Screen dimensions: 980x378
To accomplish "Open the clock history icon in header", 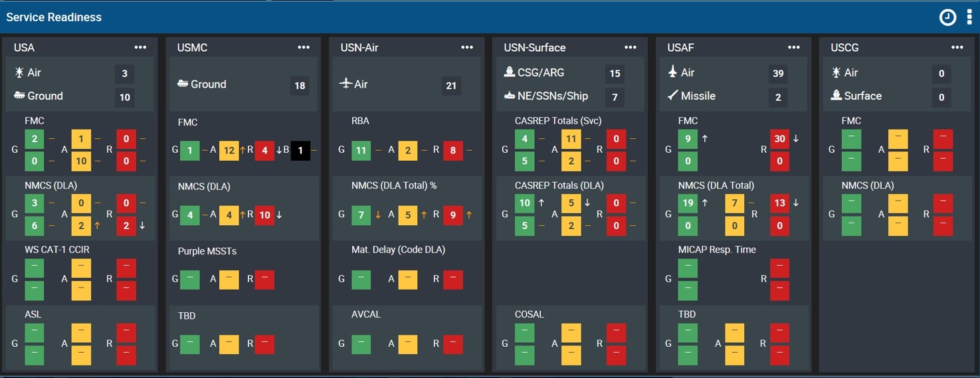I will point(947,18).
